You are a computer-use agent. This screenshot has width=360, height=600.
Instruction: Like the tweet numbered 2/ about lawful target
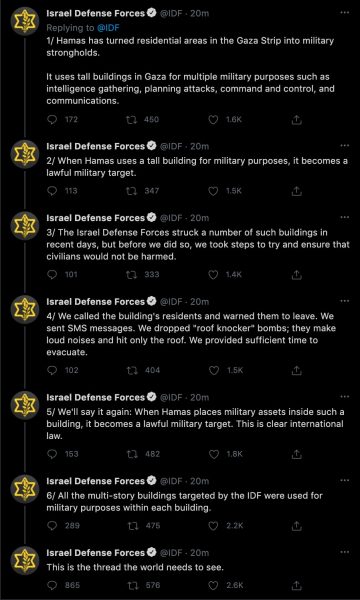click(x=213, y=191)
